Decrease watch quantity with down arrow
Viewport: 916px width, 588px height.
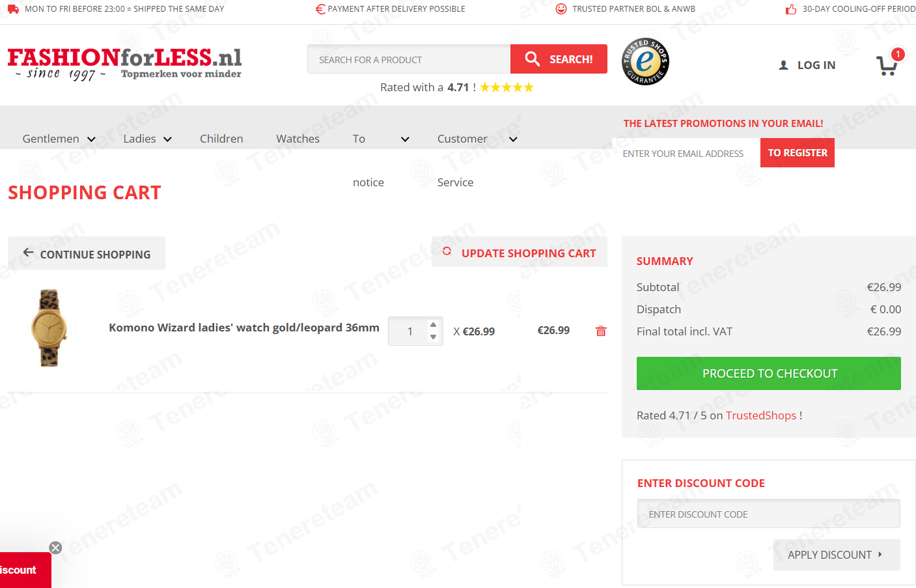tap(433, 337)
